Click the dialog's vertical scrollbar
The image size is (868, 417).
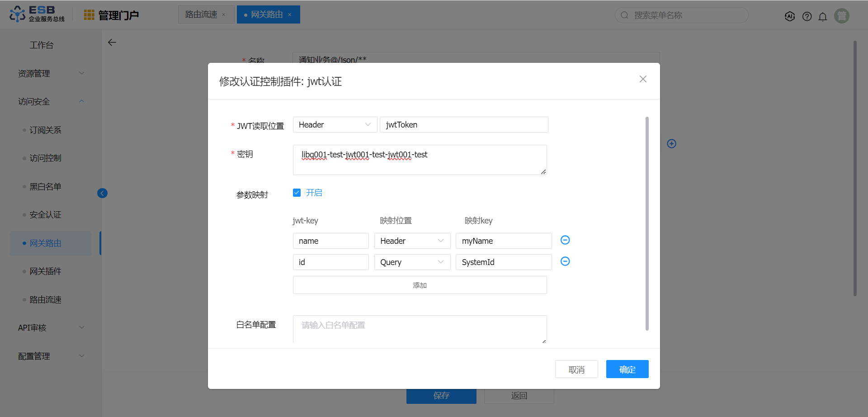[647, 223]
